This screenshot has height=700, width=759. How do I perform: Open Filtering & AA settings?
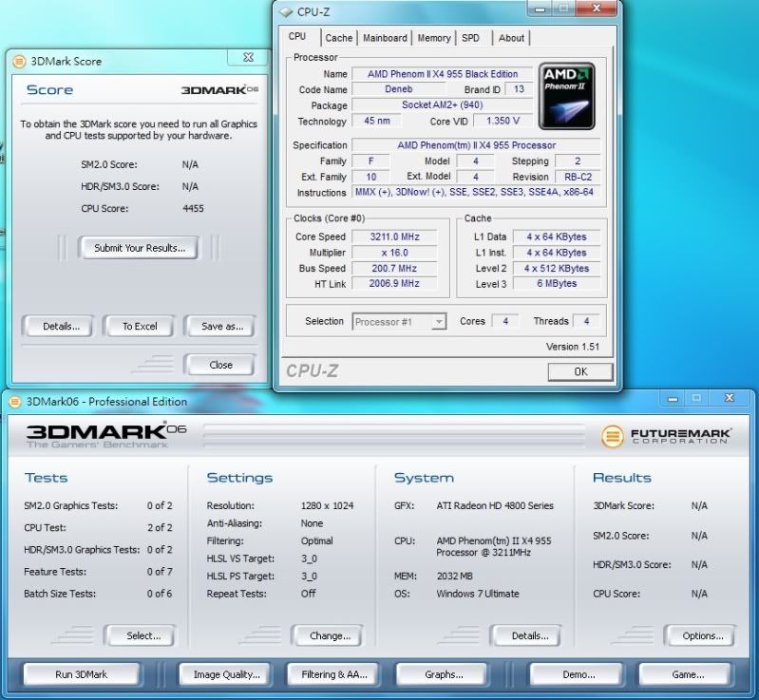tap(334, 674)
